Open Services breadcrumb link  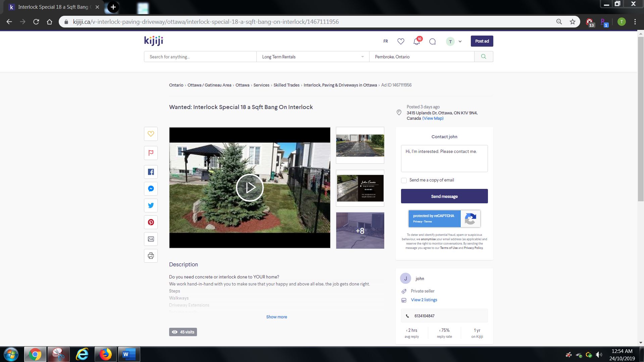pos(261,85)
